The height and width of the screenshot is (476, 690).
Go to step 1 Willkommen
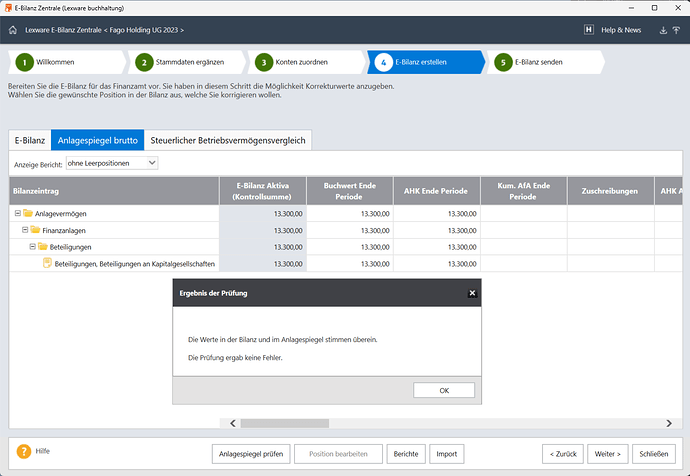click(x=67, y=62)
